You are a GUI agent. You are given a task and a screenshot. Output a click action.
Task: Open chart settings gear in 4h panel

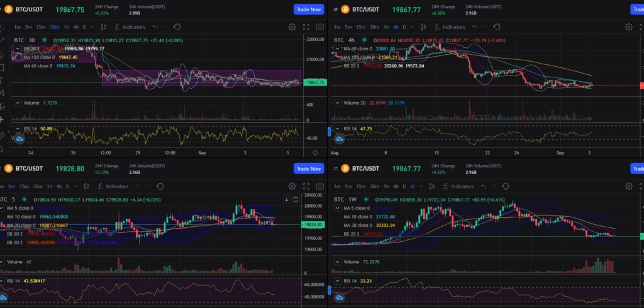tap(629, 27)
